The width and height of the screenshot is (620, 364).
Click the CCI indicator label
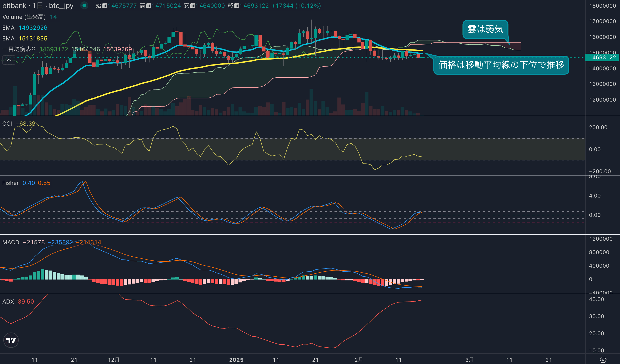pos(7,124)
